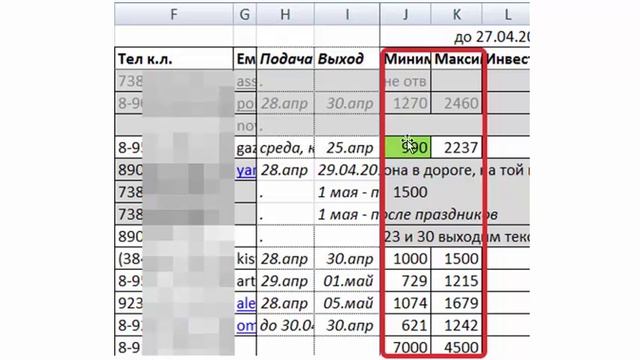Open the greyed 'po' email link
The width and height of the screenshot is (640, 360).
click(x=246, y=103)
